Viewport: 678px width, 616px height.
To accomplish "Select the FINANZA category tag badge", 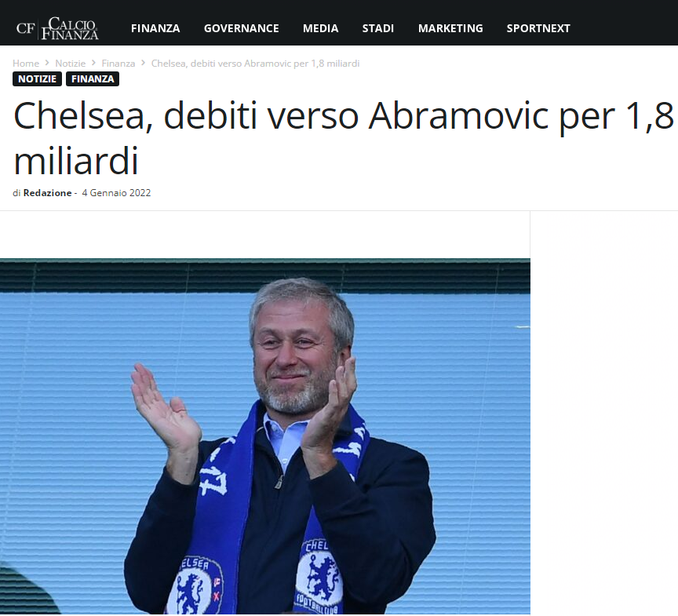I will [x=93, y=79].
